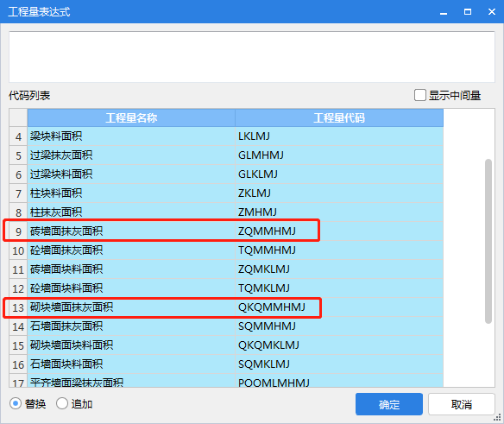Screen dimensions: 504x424
Task: Click the 工程量代码 column header
Action: click(339, 117)
